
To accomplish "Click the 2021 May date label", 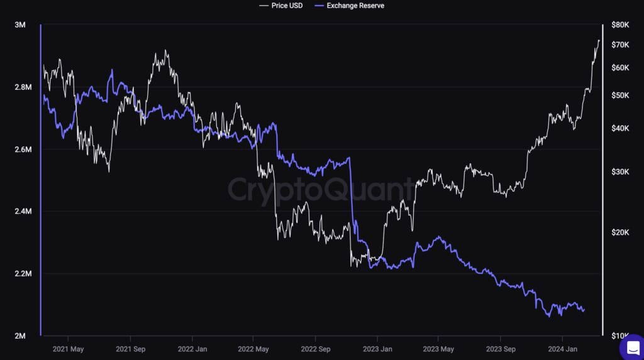I will click(69, 349).
